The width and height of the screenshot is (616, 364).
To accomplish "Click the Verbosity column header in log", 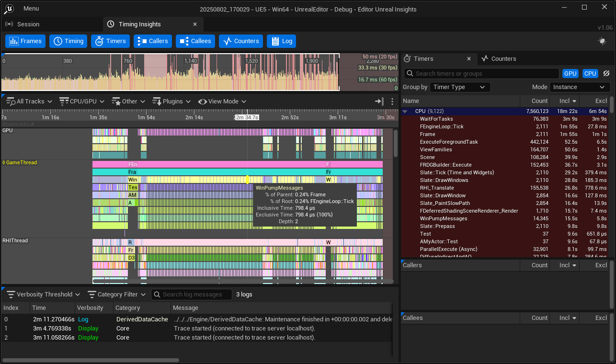I will (x=94, y=308).
